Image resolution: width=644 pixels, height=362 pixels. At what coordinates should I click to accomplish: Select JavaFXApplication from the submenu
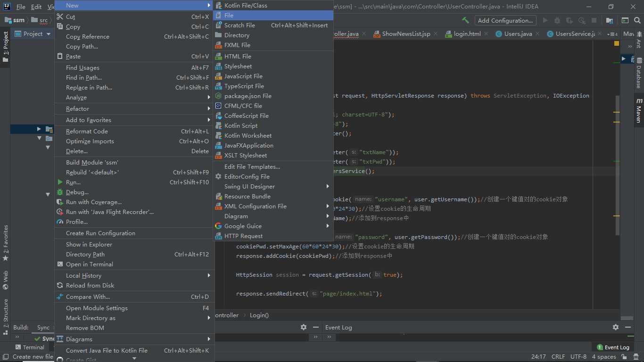coord(273,145)
